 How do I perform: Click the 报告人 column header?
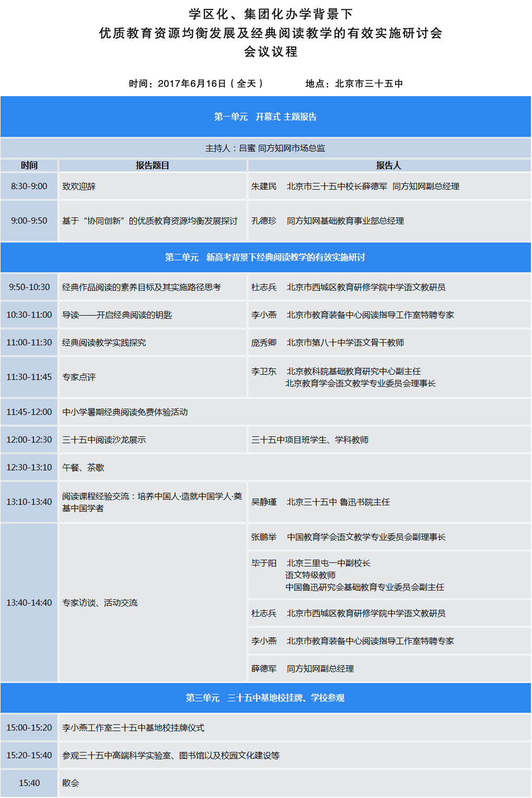(x=389, y=165)
